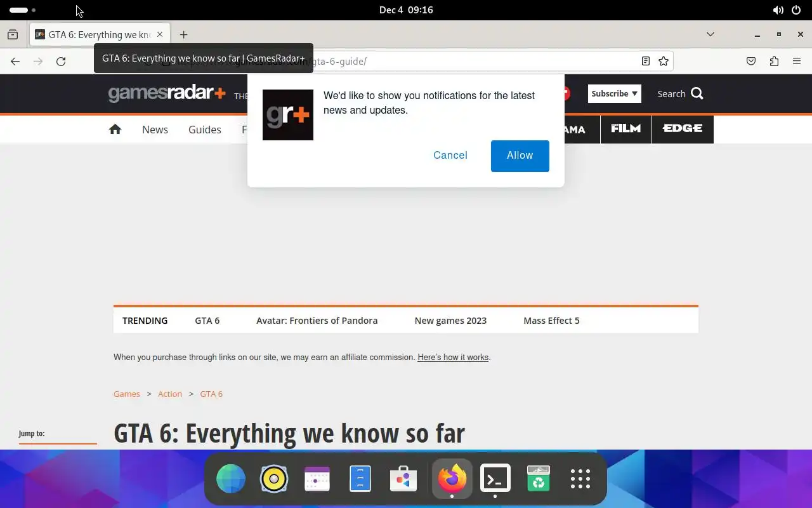Open the Save to Pocket icon
This screenshot has width=812, height=508.
(751, 61)
